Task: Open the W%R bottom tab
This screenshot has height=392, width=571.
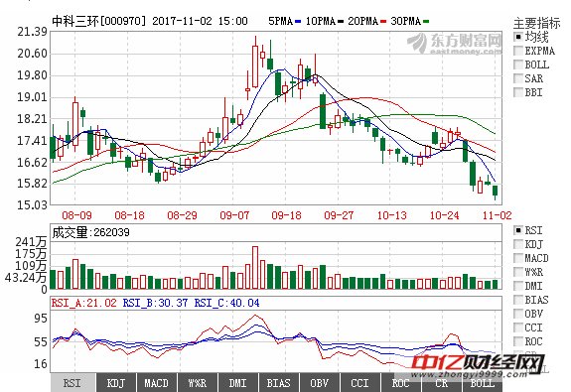Action: tap(198, 383)
